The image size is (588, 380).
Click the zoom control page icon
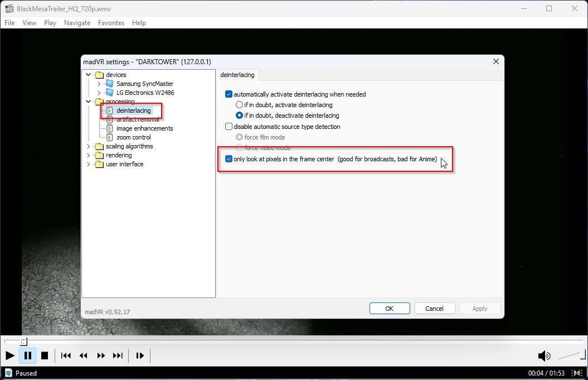tap(109, 137)
